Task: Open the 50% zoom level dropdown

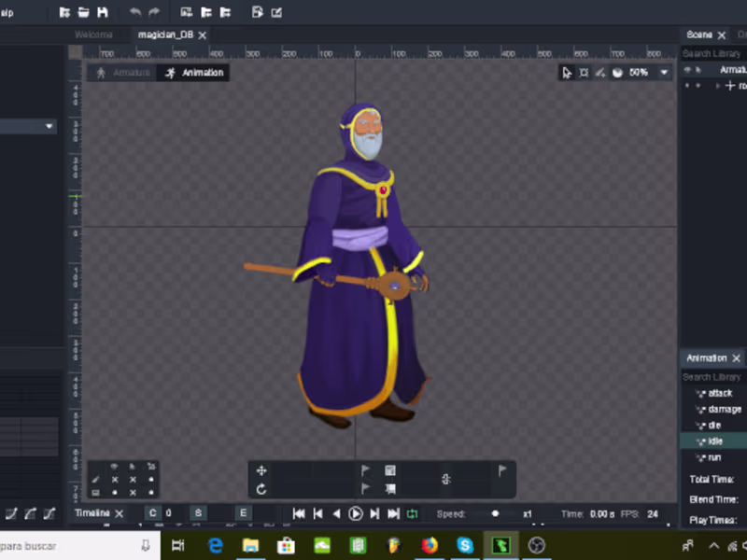Action: pos(664,72)
